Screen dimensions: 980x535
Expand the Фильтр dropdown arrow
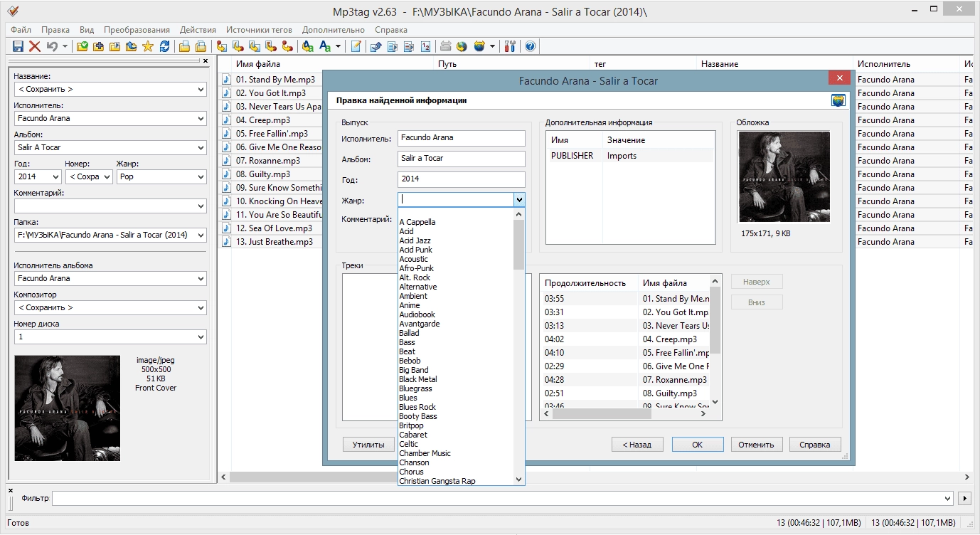[947, 498]
